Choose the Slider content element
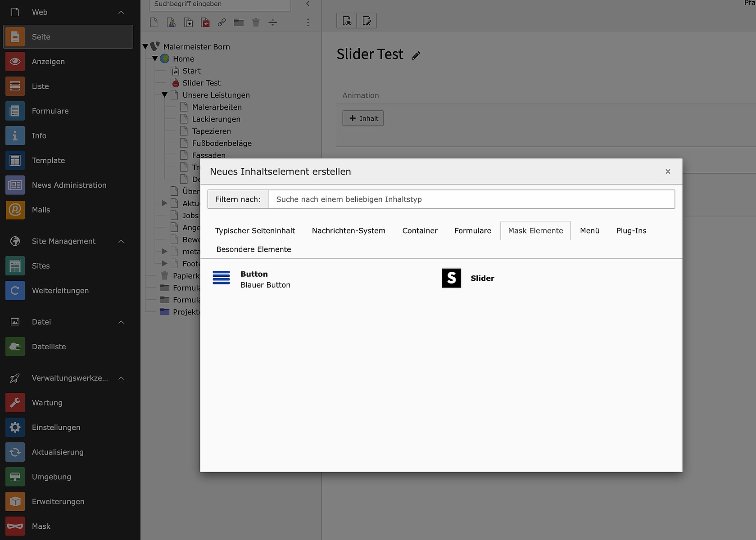Image resolution: width=756 pixels, height=540 pixels. pos(468,278)
